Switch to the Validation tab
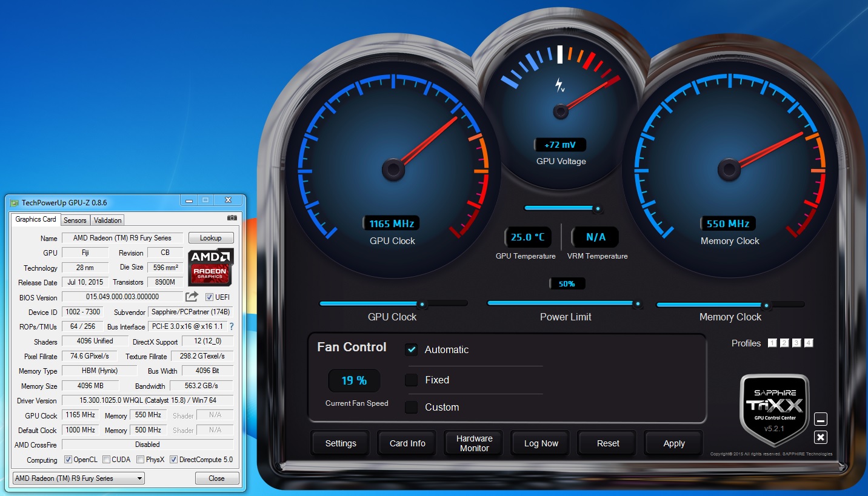The width and height of the screenshot is (868, 496). (x=108, y=220)
